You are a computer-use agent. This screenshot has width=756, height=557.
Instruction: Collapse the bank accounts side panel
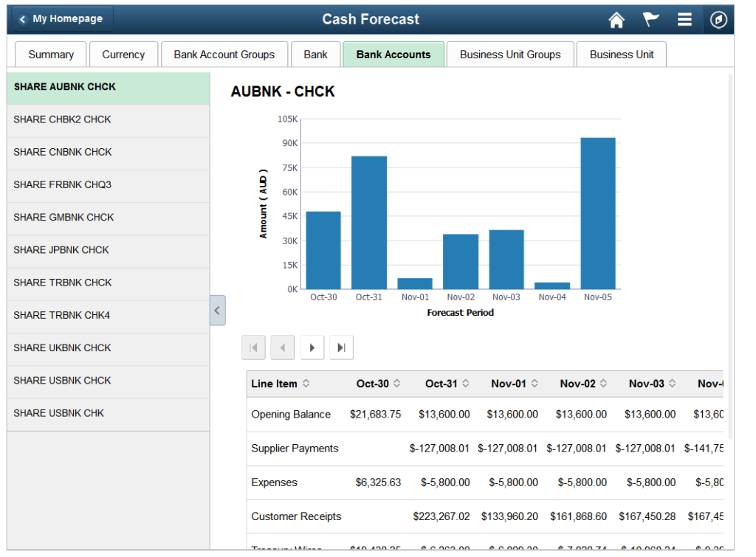click(x=218, y=311)
